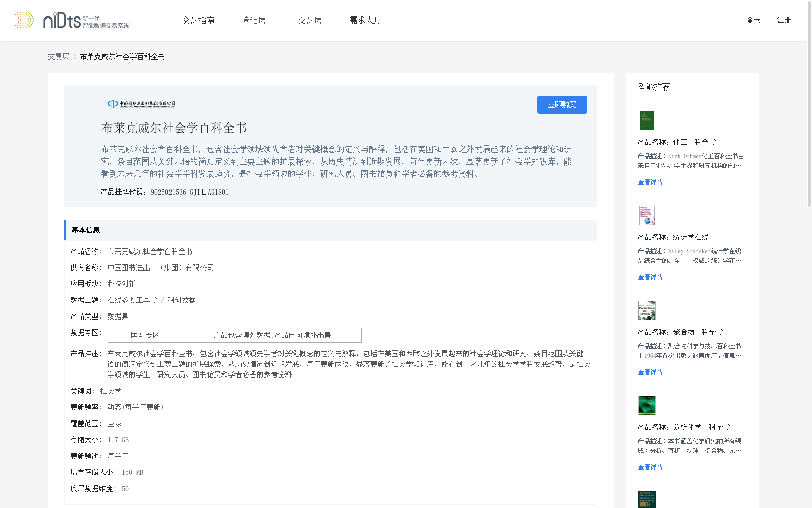Click the breadcrumb arrow separator icon
This screenshot has width=812, height=508.
tap(75, 57)
